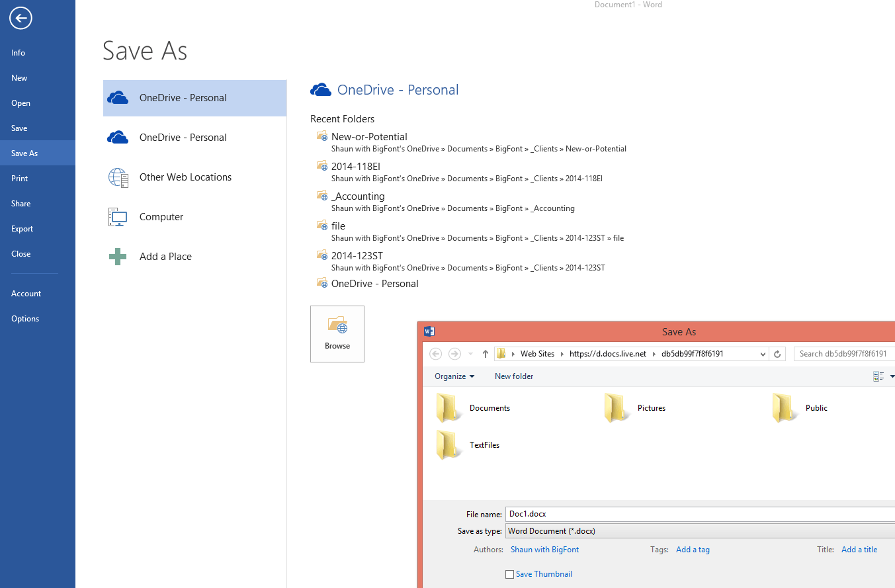This screenshot has width=895, height=588.
Task: Click the Save As backstage menu item
Action: coord(38,153)
